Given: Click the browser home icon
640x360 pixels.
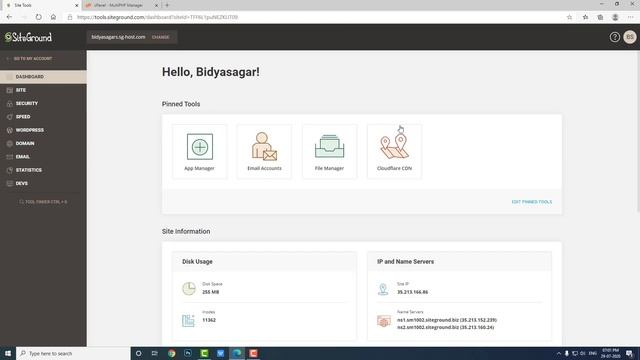Looking at the screenshot, I should [53, 17].
